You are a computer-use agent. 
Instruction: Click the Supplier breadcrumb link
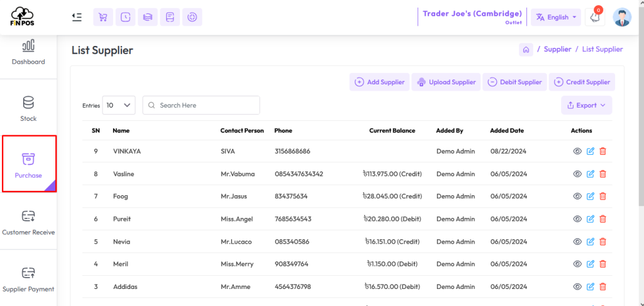[x=557, y=49]
